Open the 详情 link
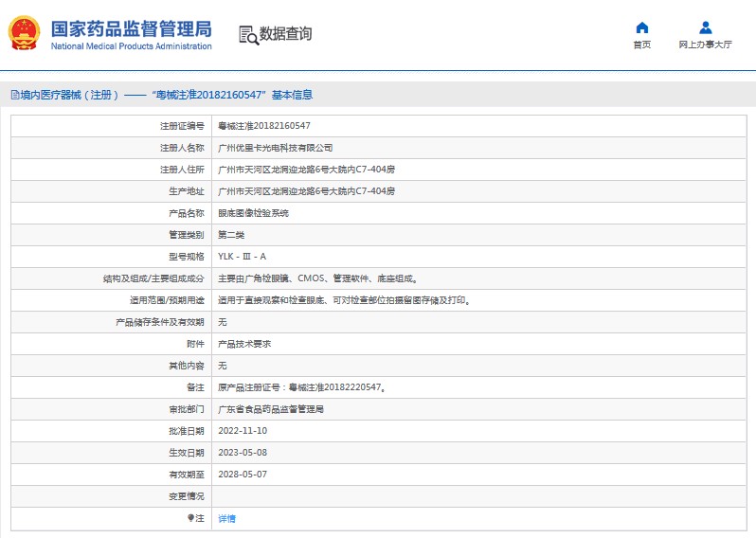Viewport: 756px width, 538px height. click(x=227, y=518)
